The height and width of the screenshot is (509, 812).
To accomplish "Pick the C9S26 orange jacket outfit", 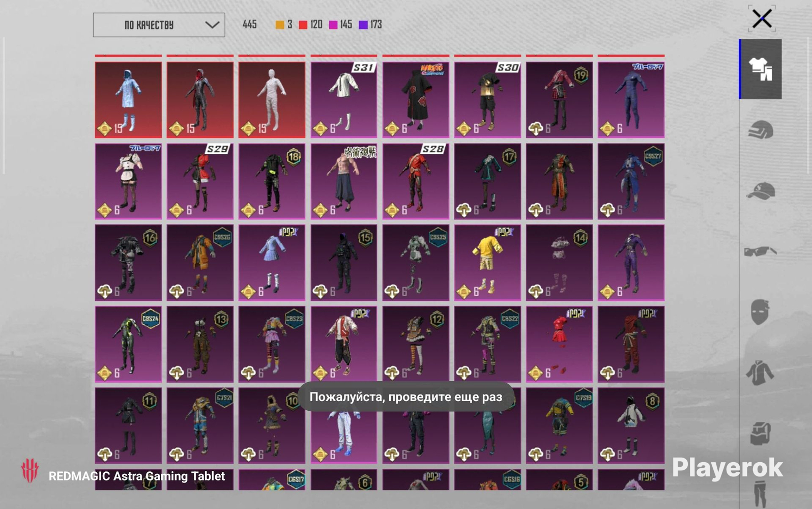I will tap(200, 263).
